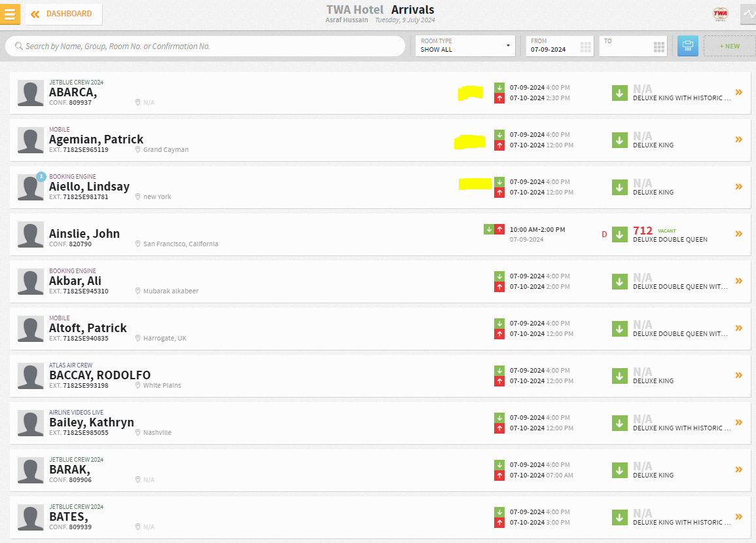756x543 pixels.
Task: Check in Aiello, Lindsay via green button
Action: tap(620, 187)
